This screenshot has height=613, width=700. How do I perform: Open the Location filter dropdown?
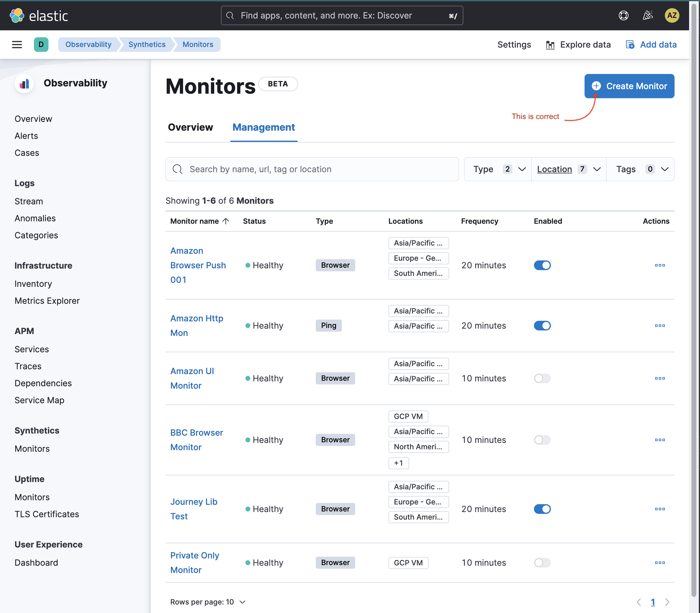(x=568, y=169)
